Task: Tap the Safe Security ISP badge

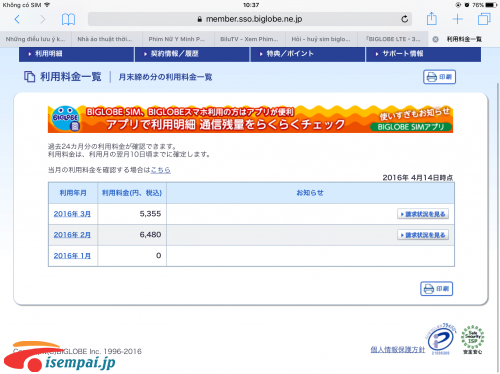Action: click(x=473, y=339)
